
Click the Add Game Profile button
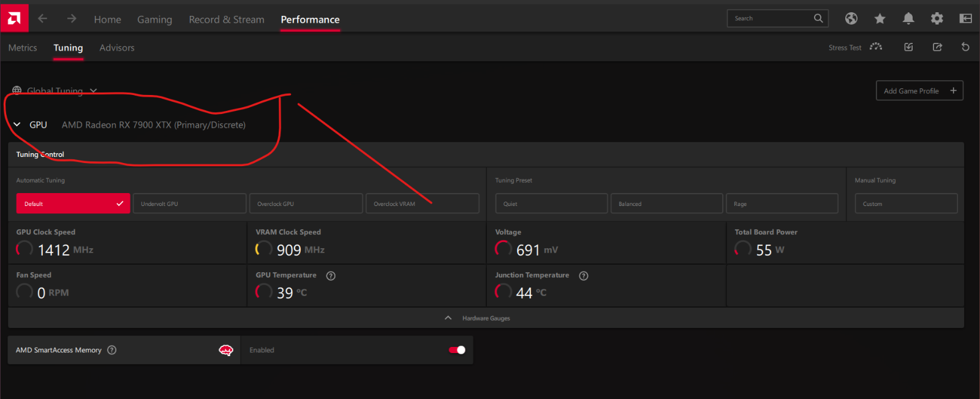click(x=919, y=91)
